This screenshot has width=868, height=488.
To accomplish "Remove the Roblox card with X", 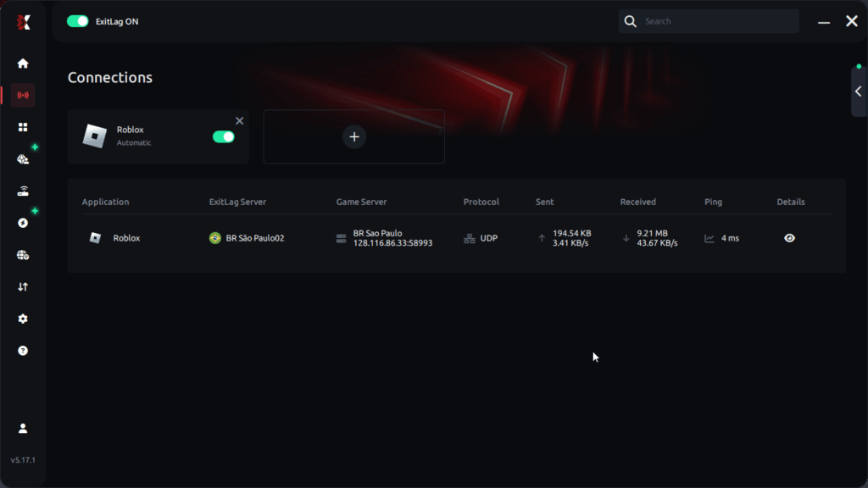I will coord(239,121).
